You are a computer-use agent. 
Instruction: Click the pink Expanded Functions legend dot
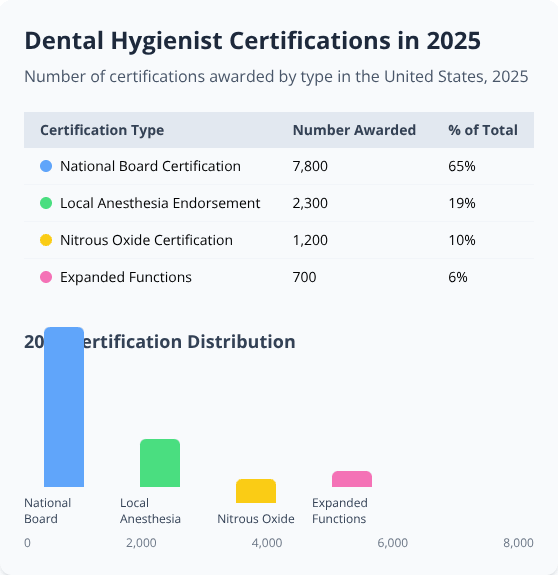(46, 277)
